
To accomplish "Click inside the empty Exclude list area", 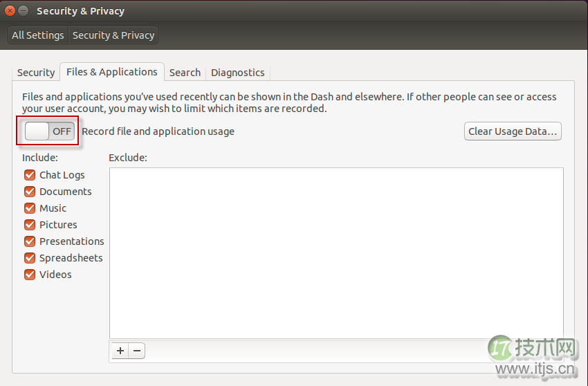I will (336, 252).
